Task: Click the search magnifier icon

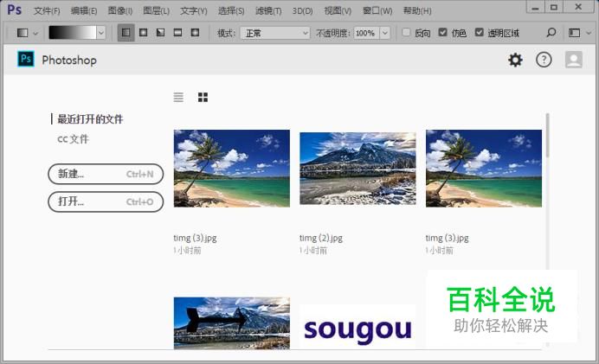Action: [x=551, y=33]
